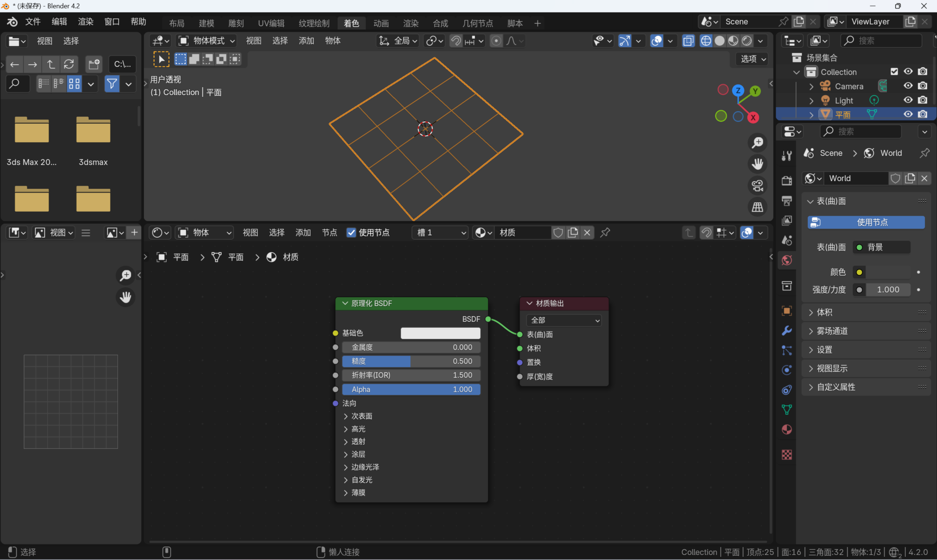The height and width of the screenshot is (560, 937).
Task: Create new folder in file browser
Action: coord(94,64)
